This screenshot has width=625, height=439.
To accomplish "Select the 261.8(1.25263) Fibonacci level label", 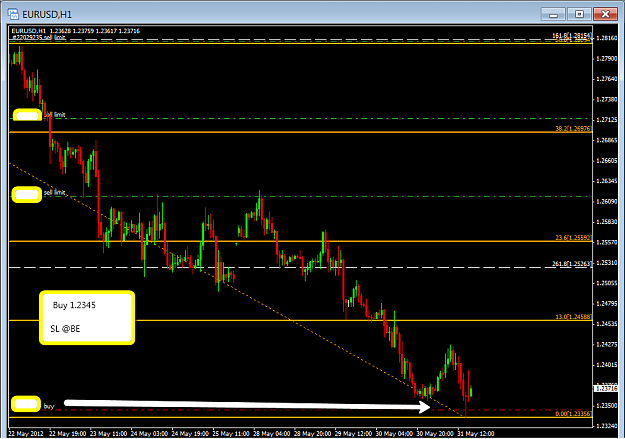I will click(572, 264).
